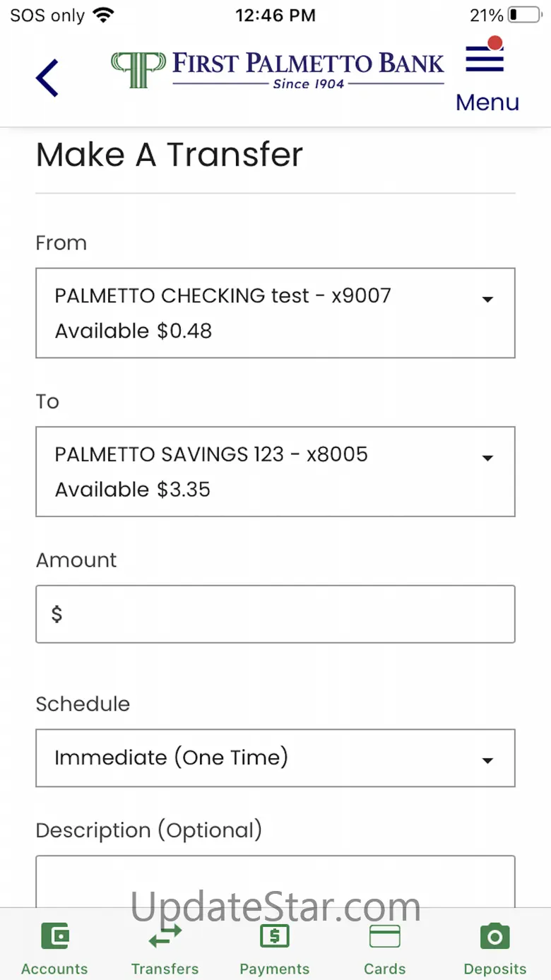Click the arrow beside PALMETTO SAVINGS 123
Viewport: 551px width, 980px height.
click(487, 459)
